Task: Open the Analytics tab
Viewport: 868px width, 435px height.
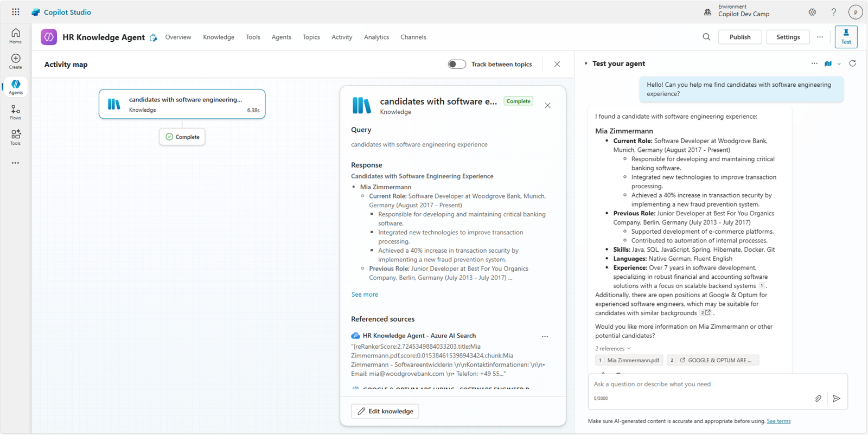Action: click(376, 37)
